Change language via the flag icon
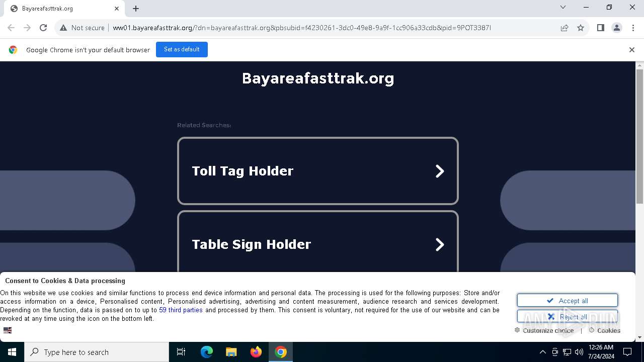 pos(8,330)
